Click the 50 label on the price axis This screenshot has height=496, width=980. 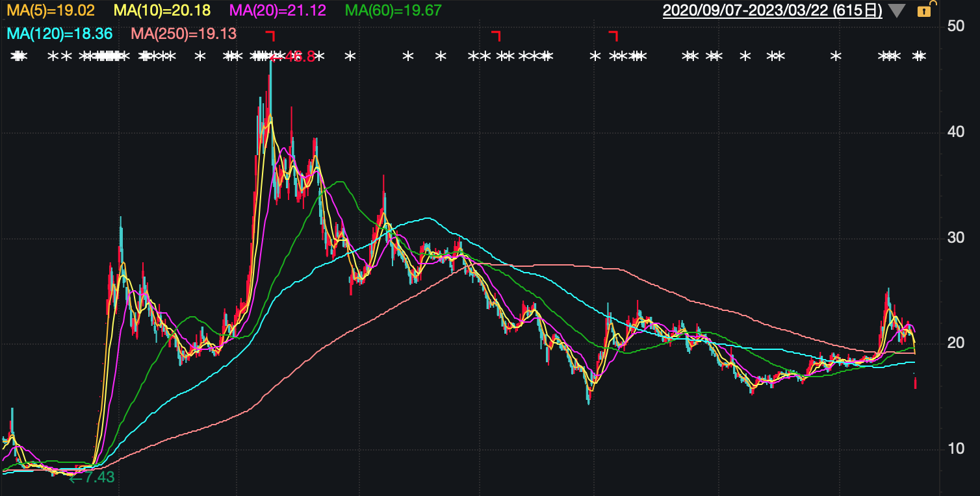[x=955, y=26]
